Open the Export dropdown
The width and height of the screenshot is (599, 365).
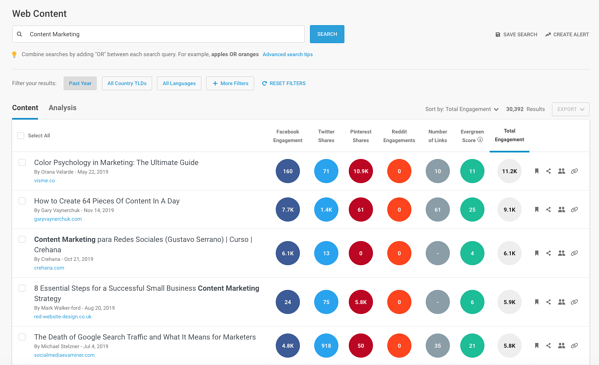click(570, 109)
